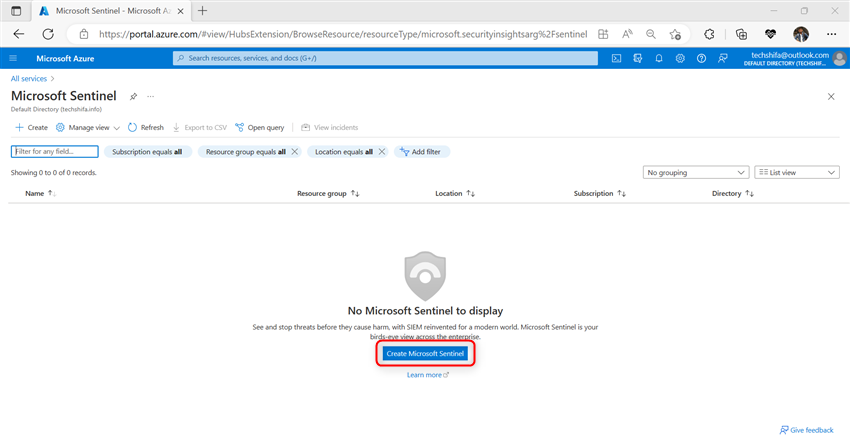Open the header feedback icon
The width and height of the screenshot is (850, 446).
pyautogui.click(x=723, y=58)
